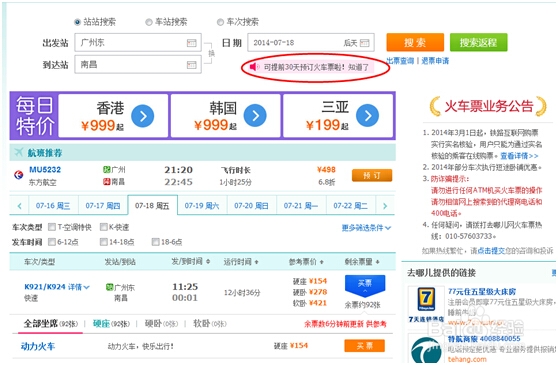The image size is (558, 365).
Task: Select the 07-22 周二 date tab
Action: point(350,206)
